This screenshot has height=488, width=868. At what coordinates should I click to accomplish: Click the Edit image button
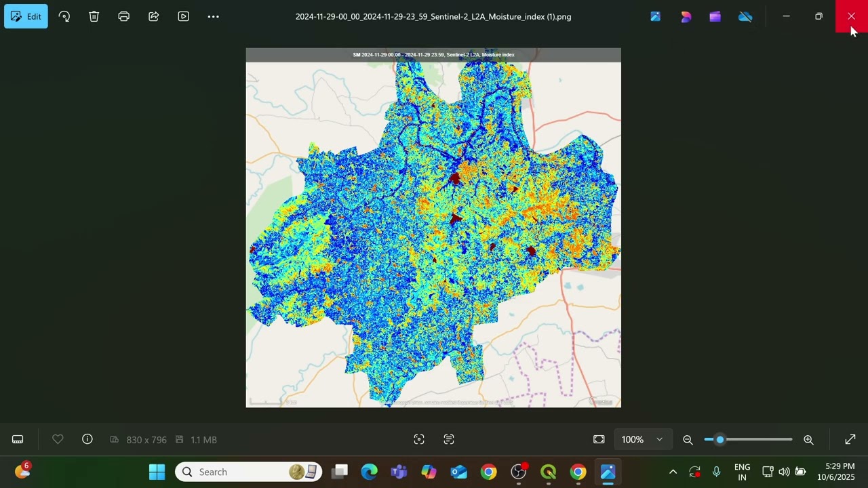click(26, 16)
